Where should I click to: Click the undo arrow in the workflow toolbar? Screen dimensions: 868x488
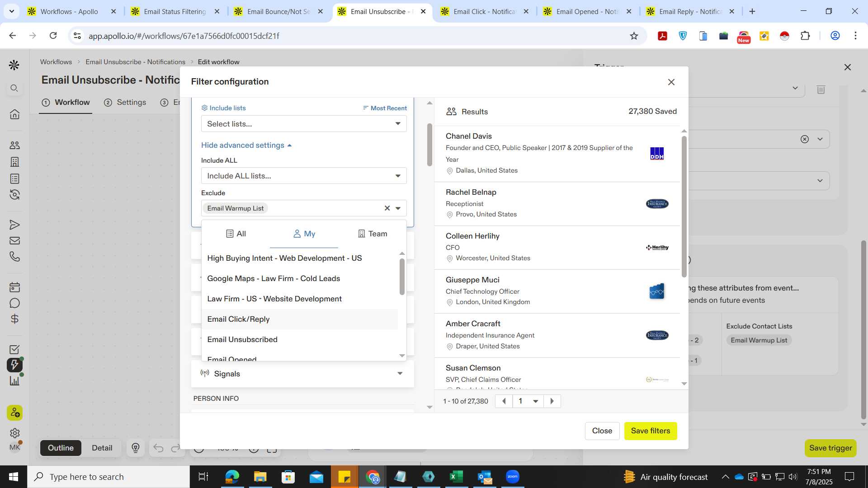pos(158,448)
